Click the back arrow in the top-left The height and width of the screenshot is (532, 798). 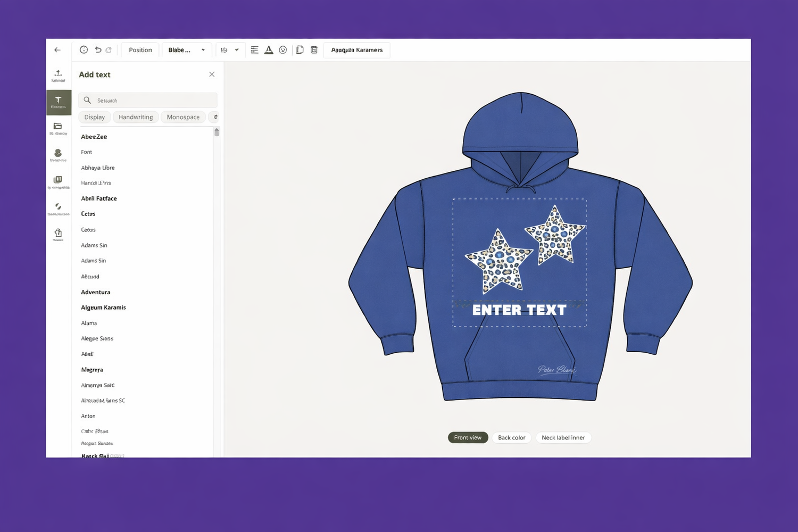57,50
